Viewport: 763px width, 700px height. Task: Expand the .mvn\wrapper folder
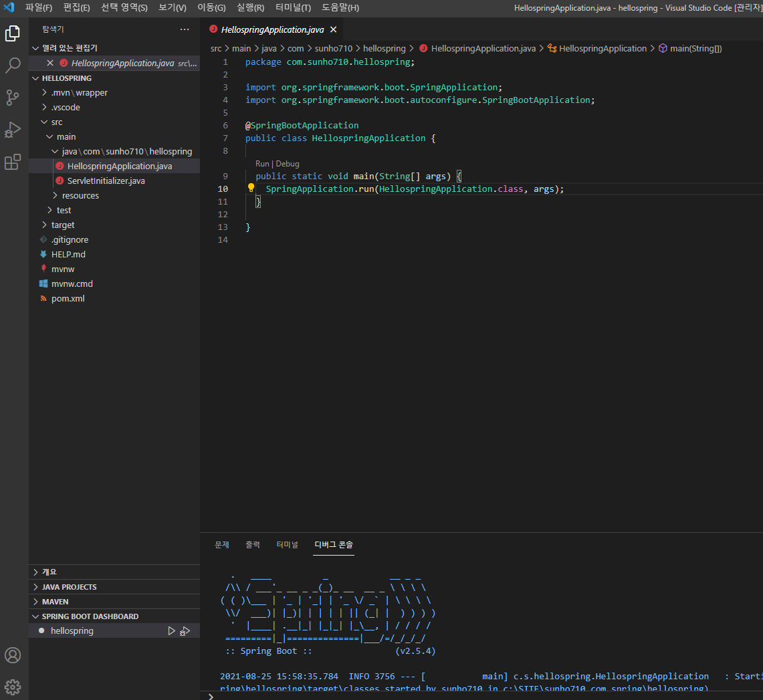(80, 92)
